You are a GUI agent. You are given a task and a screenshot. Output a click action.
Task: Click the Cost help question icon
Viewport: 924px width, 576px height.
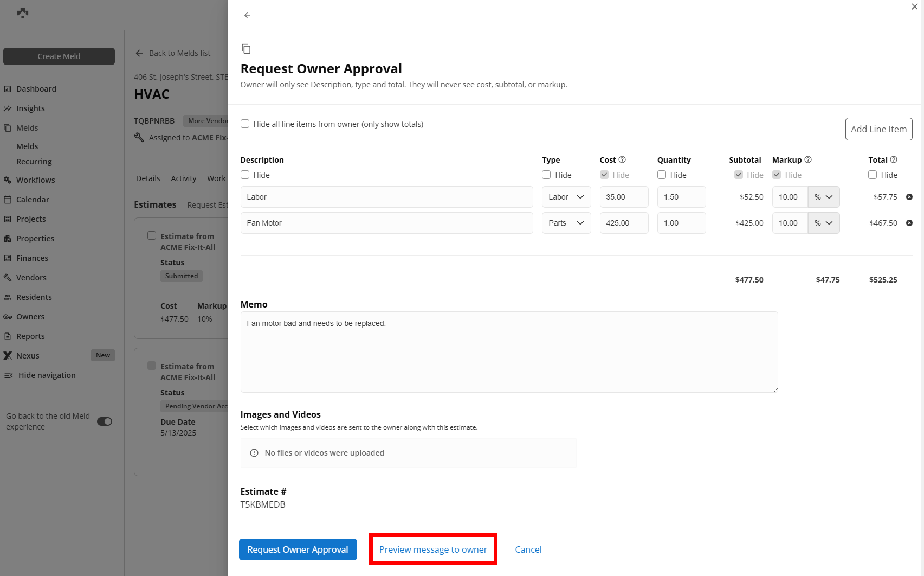point(622,159)
